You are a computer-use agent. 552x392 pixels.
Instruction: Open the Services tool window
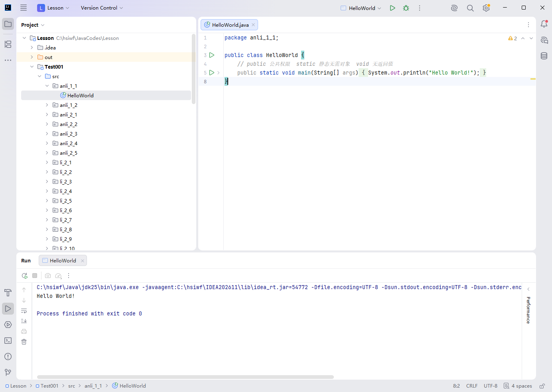pyautogui.click(x=8, y=325)
